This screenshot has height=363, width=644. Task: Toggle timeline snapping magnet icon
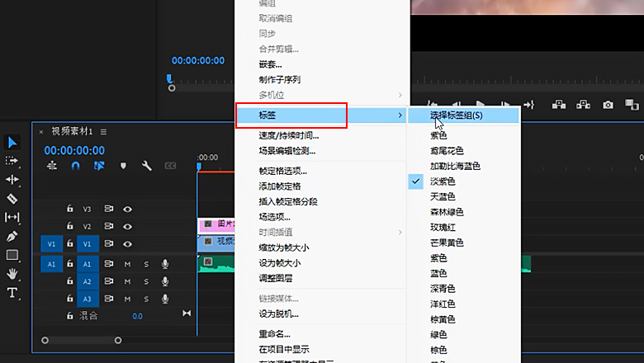tap(75, 166)
